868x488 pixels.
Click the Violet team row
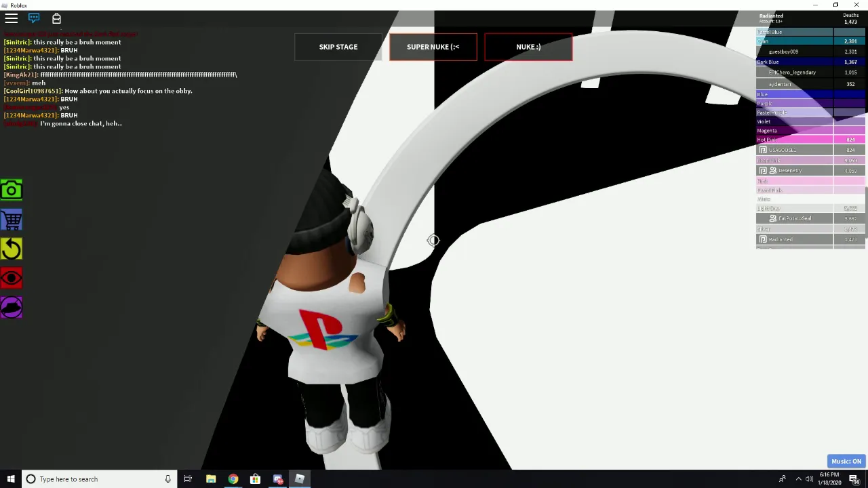pos(811,121)
